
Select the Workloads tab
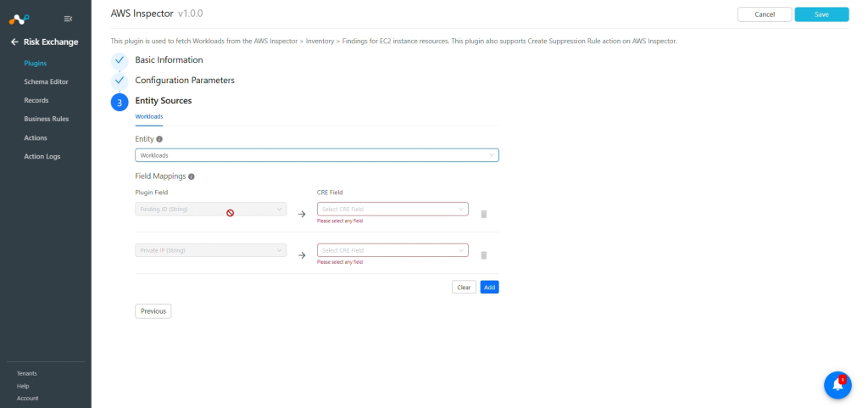click(x=149, y=117)
